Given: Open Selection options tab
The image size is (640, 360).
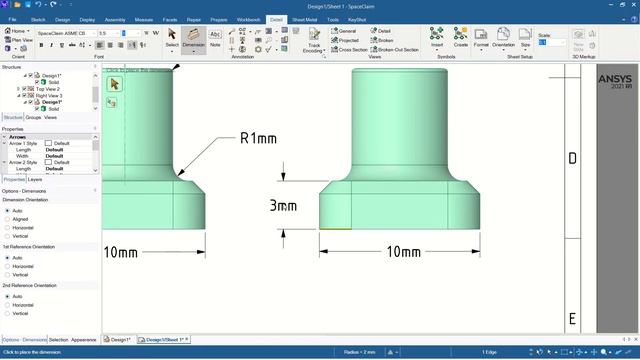Looking at the screenshot, I should 58,340.
